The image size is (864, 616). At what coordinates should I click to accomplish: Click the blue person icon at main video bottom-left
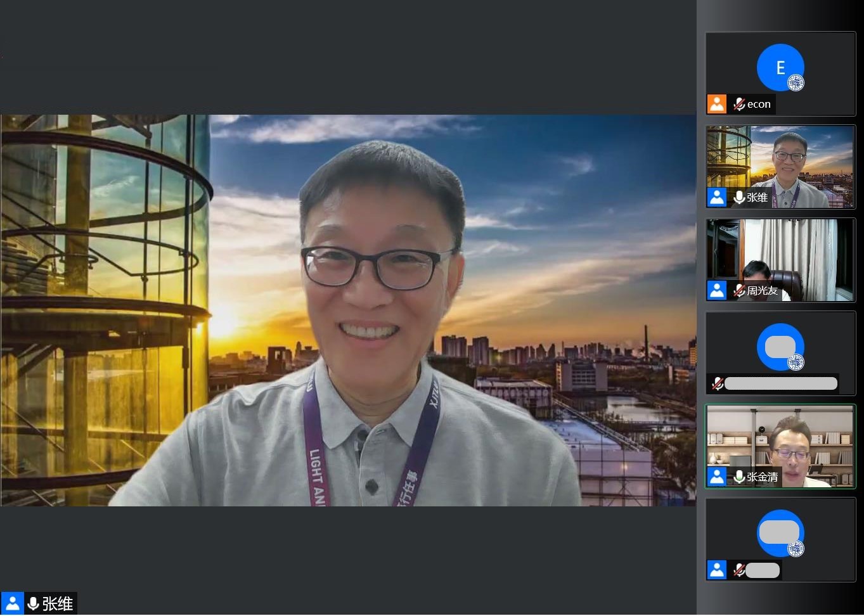click(x=12, y=603)
